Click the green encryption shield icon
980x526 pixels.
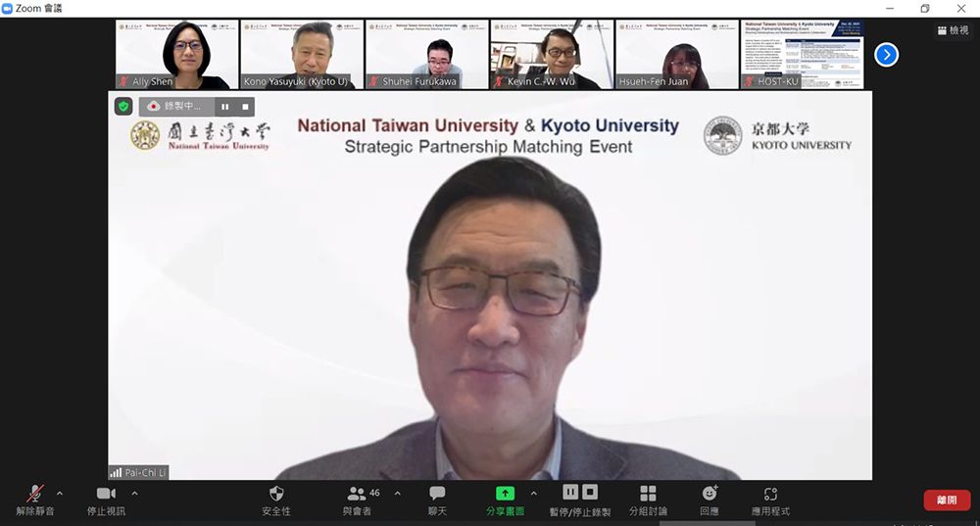123,107
